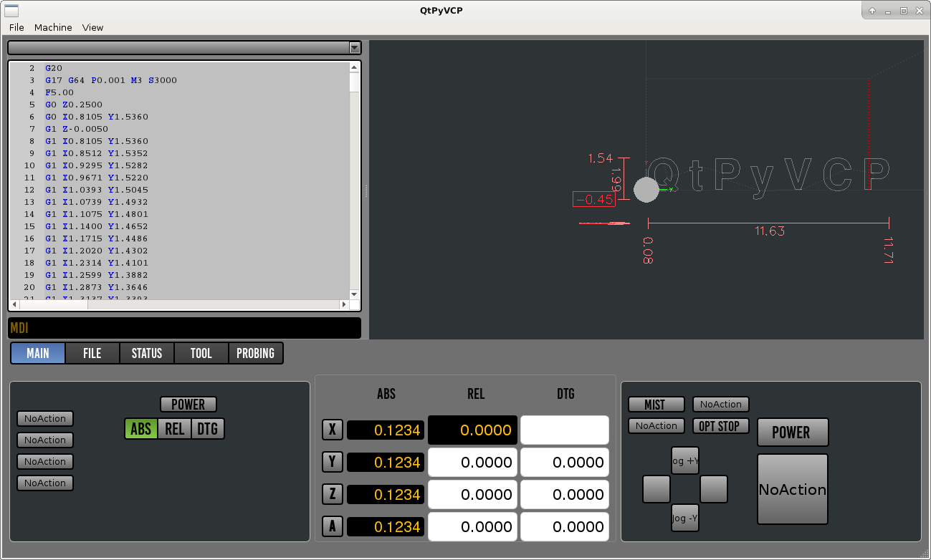
Task: Click the A axis button
Action: tap(332, 526)
